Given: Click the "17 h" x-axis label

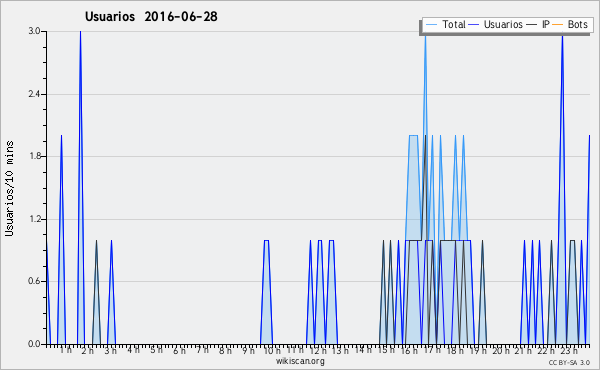Looking at the screenshot, I should pos(432,350).
